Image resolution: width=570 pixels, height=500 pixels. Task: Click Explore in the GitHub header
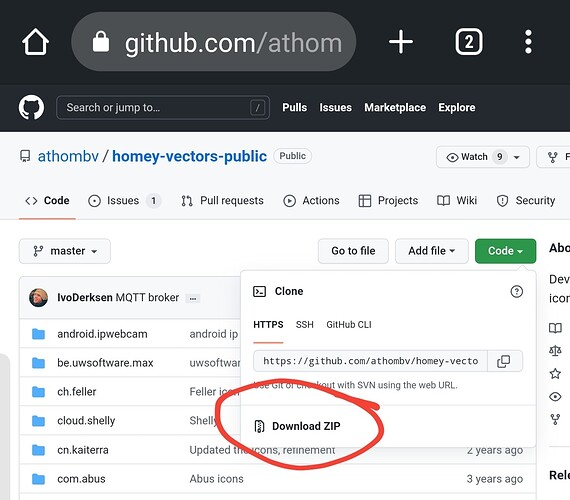pos(457,108)
